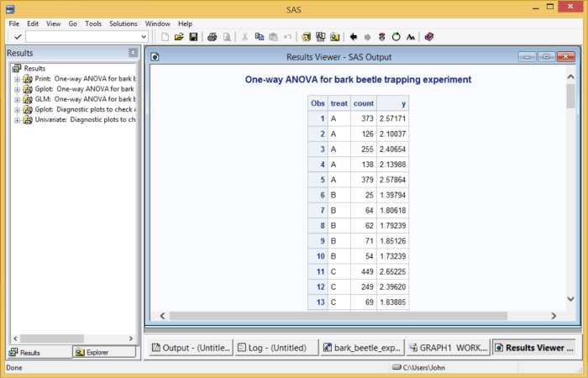Click the Print icon in the toolbar
Image resolution: width=588 pixels, height=378 pixels.
pos(213,37)
